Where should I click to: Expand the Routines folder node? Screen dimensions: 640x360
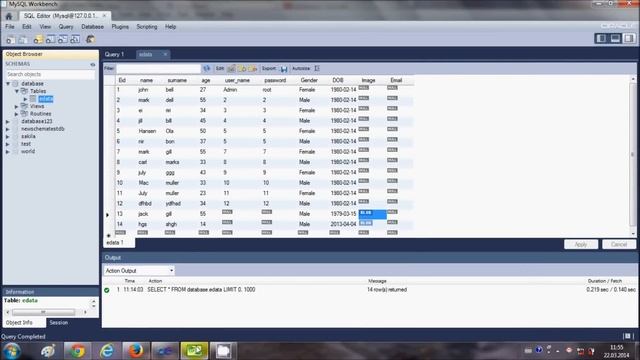[x=17, y=114]
